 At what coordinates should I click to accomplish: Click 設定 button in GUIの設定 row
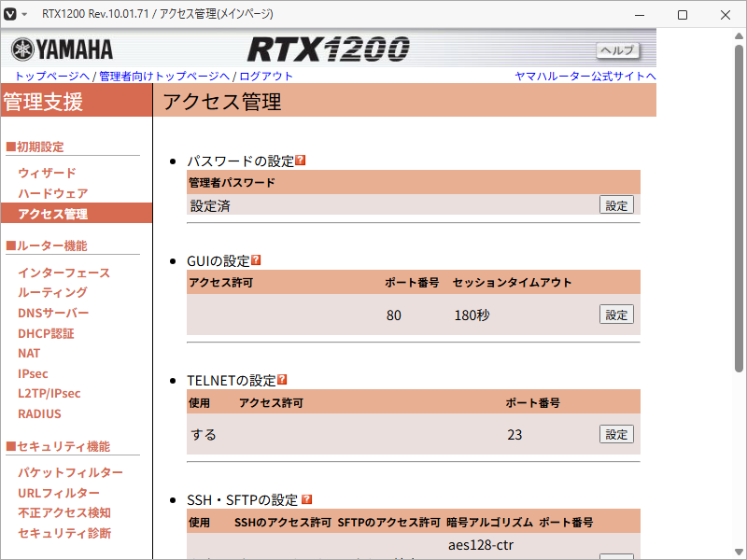[616, 315]
